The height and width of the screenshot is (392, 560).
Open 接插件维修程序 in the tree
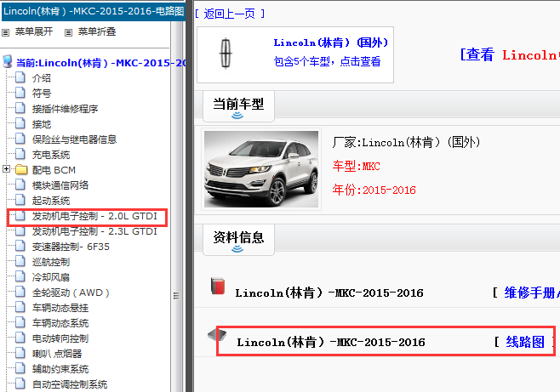click(65, 109)
